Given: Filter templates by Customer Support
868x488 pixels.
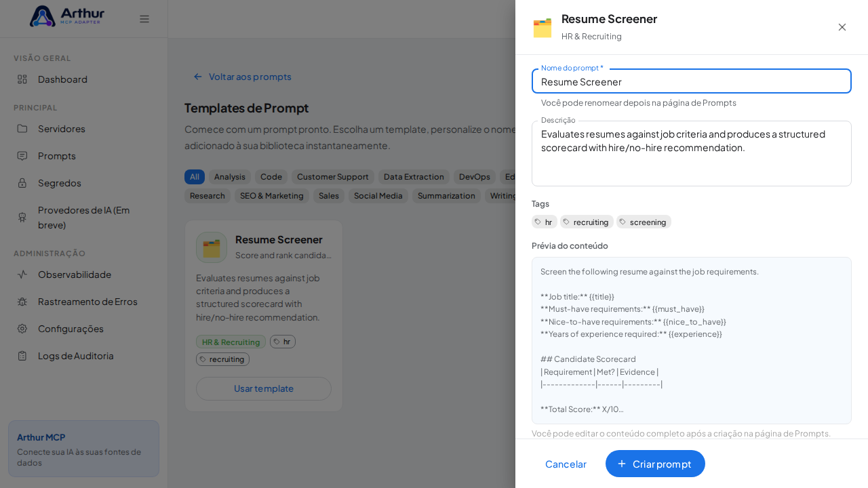Looking at the screenshot, I should point(333,177).
